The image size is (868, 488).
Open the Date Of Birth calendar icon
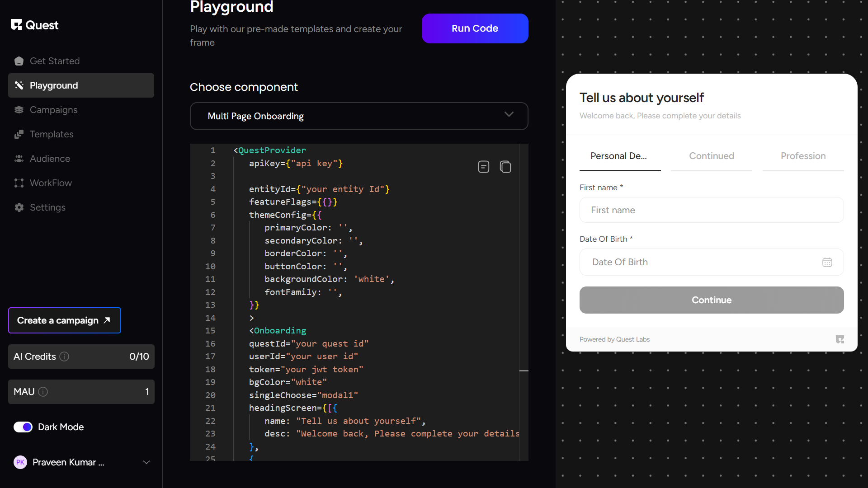[x=827, y=262]
